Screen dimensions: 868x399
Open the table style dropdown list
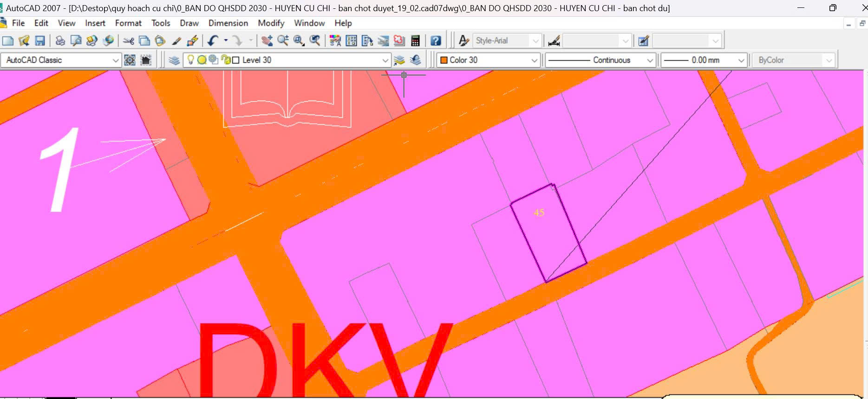715,41
